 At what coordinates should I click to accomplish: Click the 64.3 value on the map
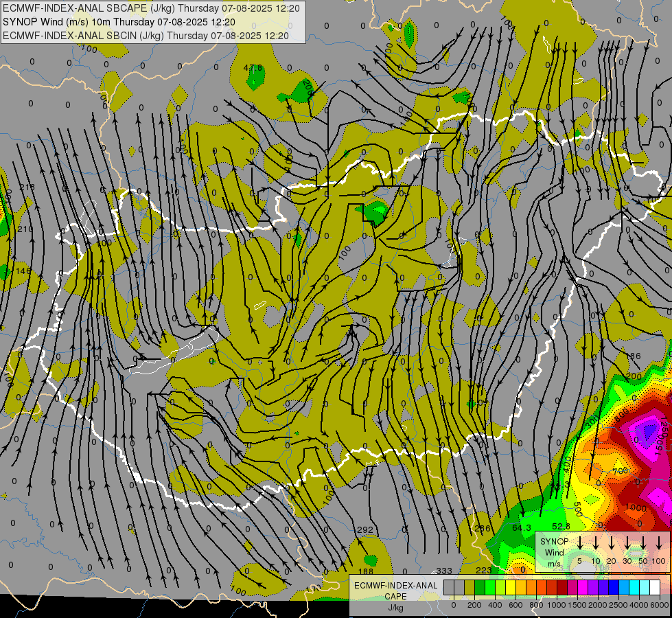tap(522, 528)
